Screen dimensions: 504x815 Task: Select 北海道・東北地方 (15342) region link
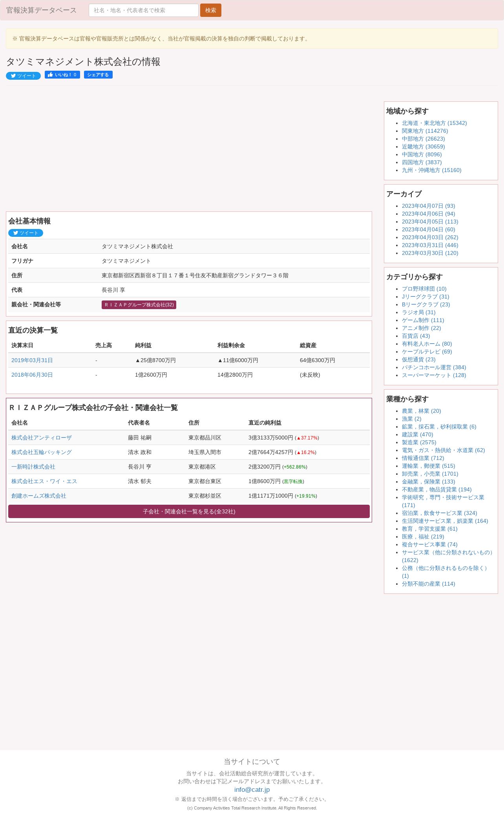click(435, 123)
